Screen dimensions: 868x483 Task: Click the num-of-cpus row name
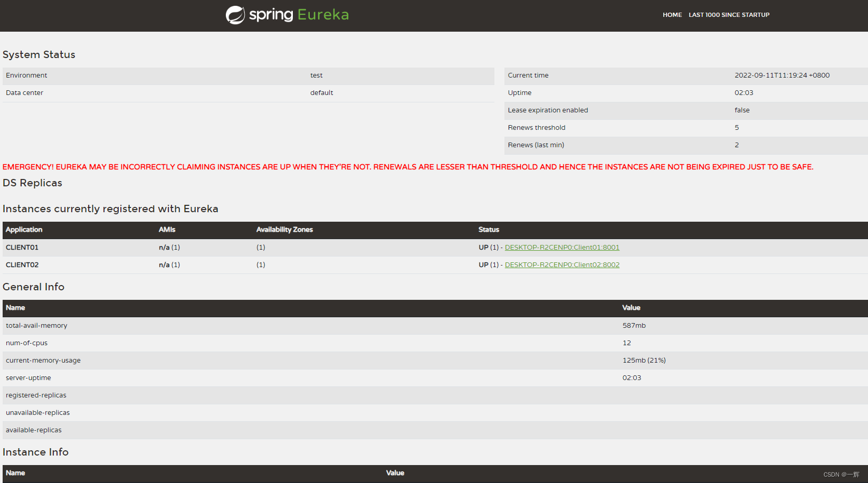[x=26, y=343]
